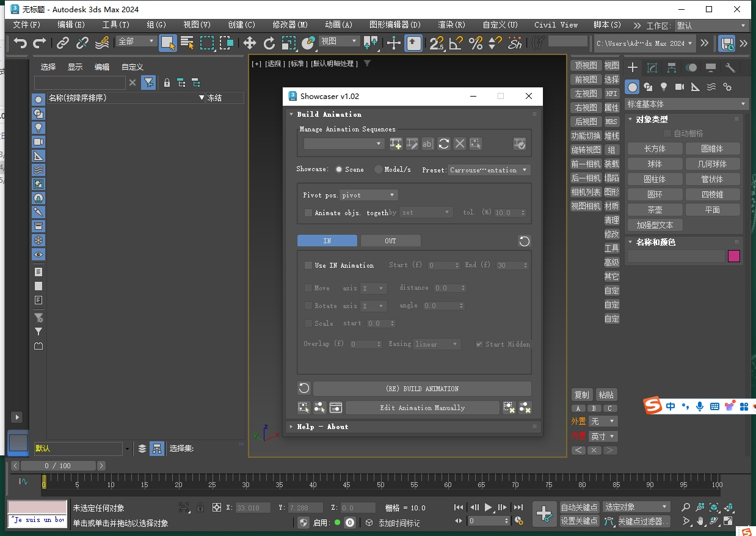Toggle the Percent Snap icon
756x536 pixels.
coord(476,43)
